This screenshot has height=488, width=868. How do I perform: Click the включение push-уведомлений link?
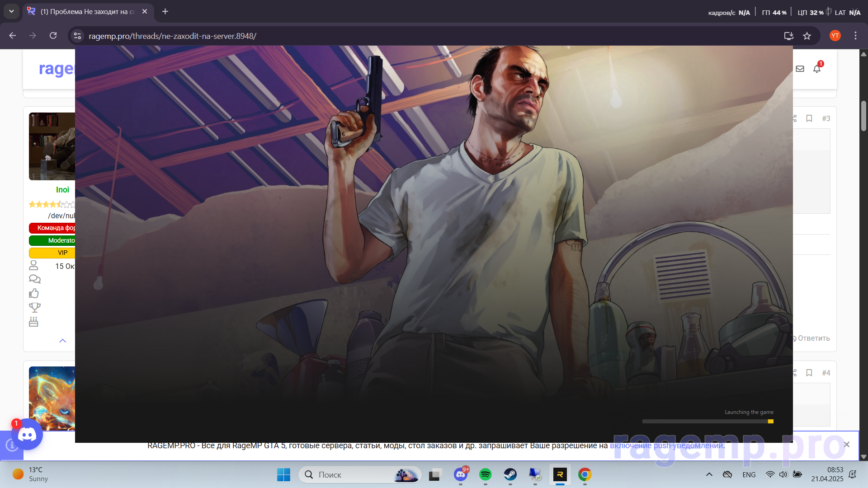(x=667, y=446)
